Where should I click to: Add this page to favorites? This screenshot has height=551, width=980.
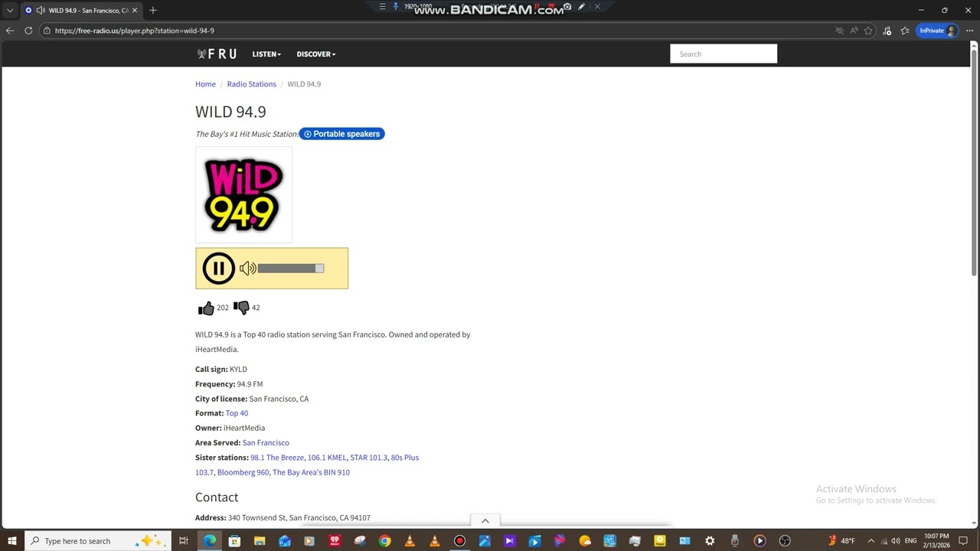coord(868,31)
